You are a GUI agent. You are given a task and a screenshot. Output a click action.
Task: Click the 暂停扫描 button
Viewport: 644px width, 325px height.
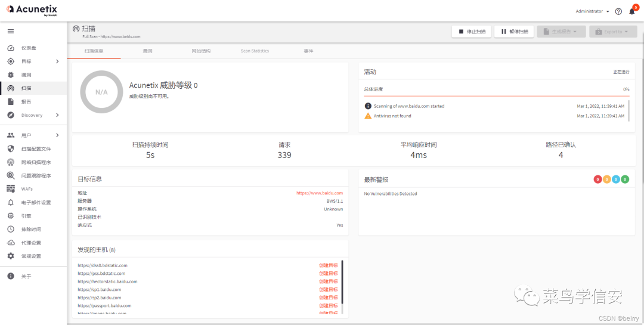[x=514, y=32]
